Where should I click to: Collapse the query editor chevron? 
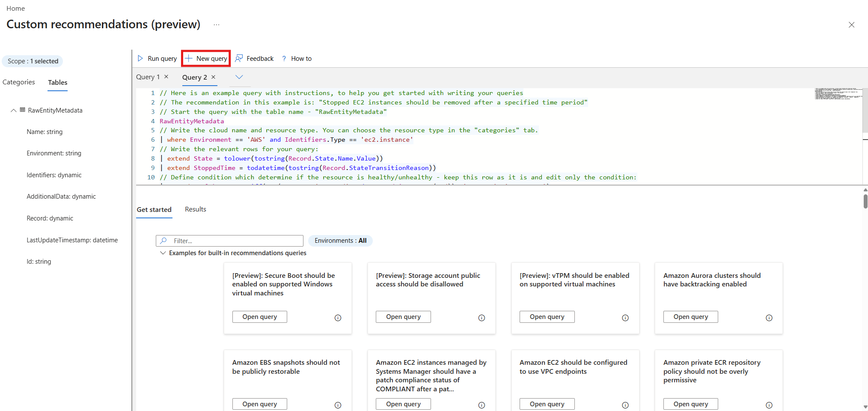pyautogui.click(x=239, y=77)
